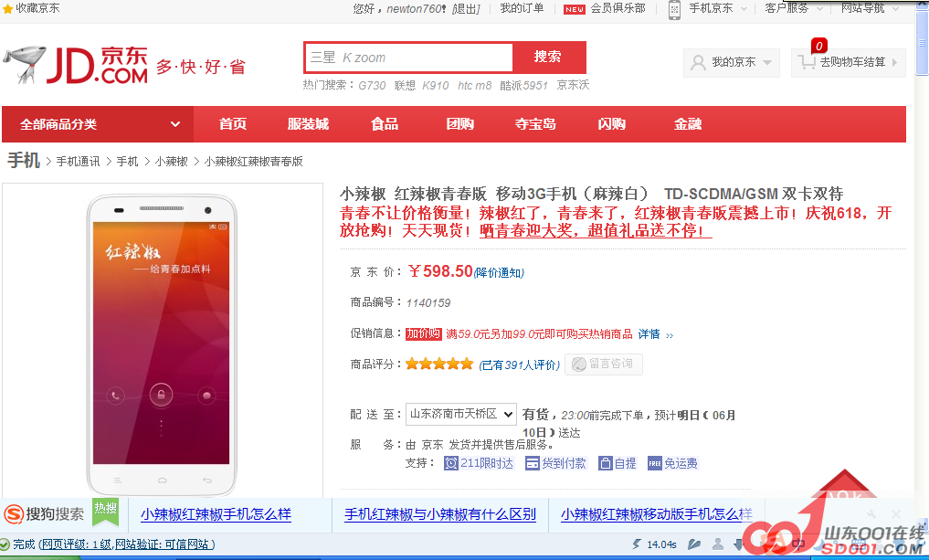Click the search input field
This screenshot has height=560, width=929.
tap(407, 58)
